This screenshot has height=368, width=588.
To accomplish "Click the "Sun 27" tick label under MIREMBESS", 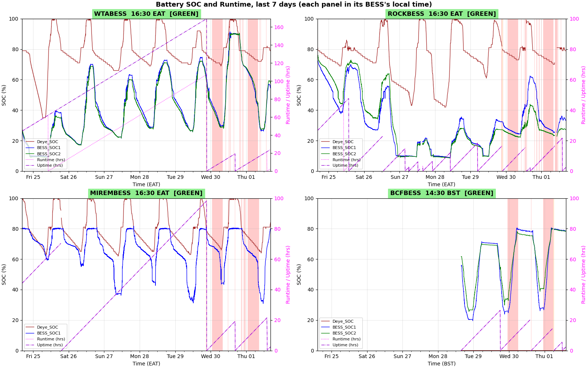I will point(104,356).
